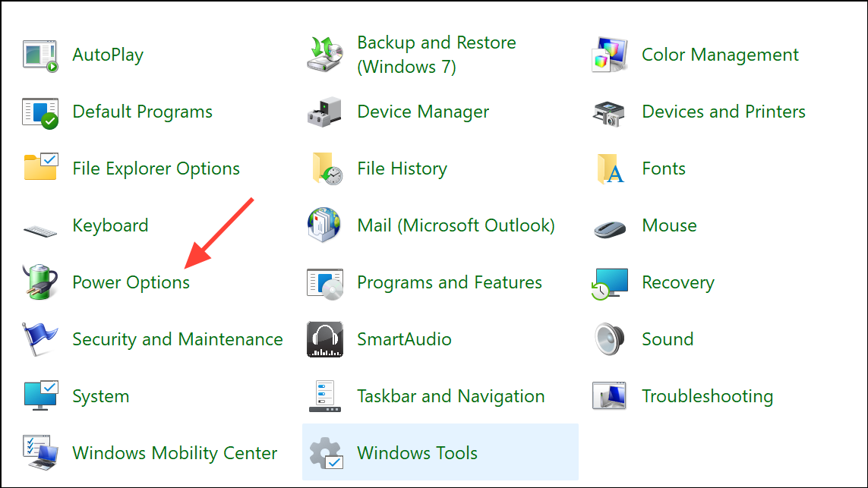Image resolution: width=868 pixels, height=488 pixels.
Task: Open the File History folder icon
Action: pyautogui.click(x=325, y=169)
